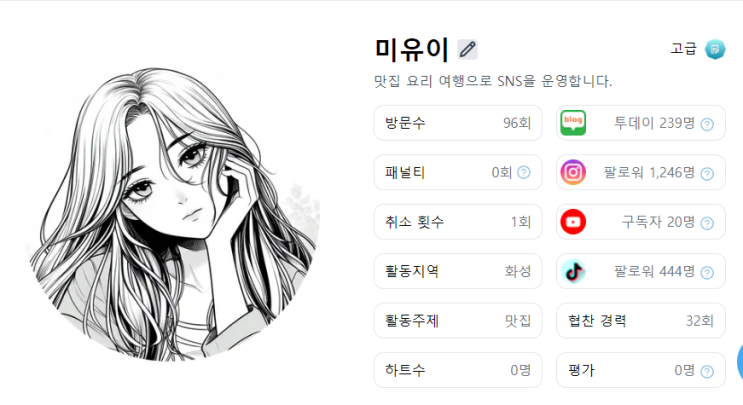This screenshot has width=743, height=405.
Task: Select the anime girl profile picture
Action: 172,214
